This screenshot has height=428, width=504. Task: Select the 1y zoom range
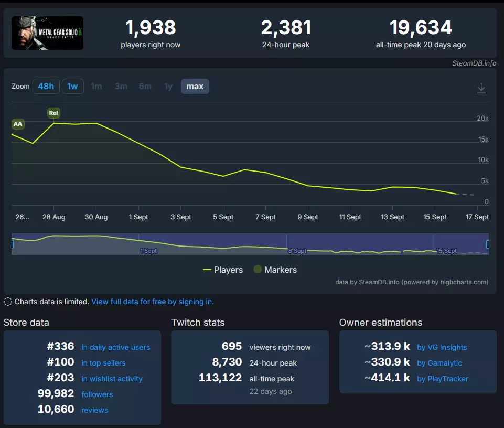168,86
